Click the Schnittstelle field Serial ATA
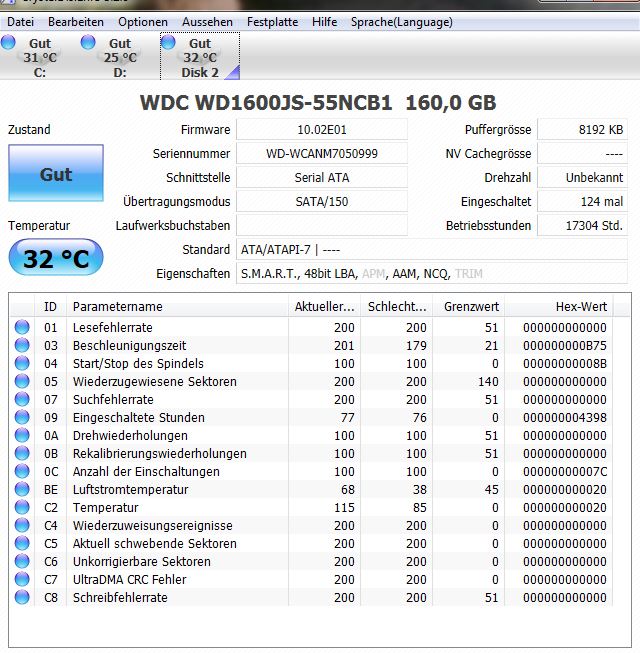 click(x=322, y=178)
